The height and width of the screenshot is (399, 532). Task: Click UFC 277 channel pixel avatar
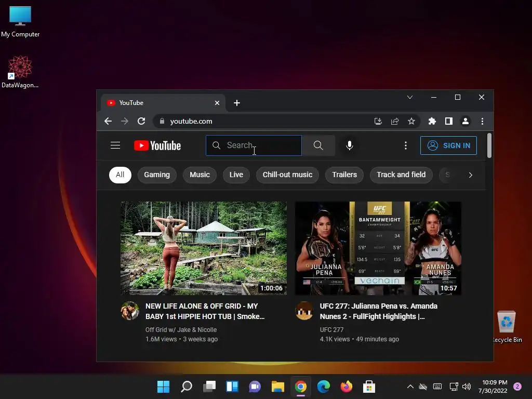click(304, 311)
